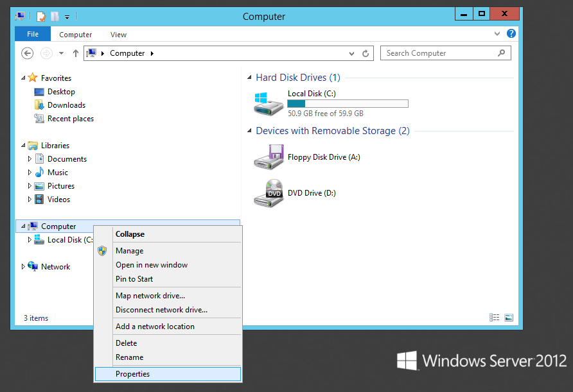The image size is (573, 392).
Task: Select the DVD Drive (D:) icon
Action: tap(269, 193)
